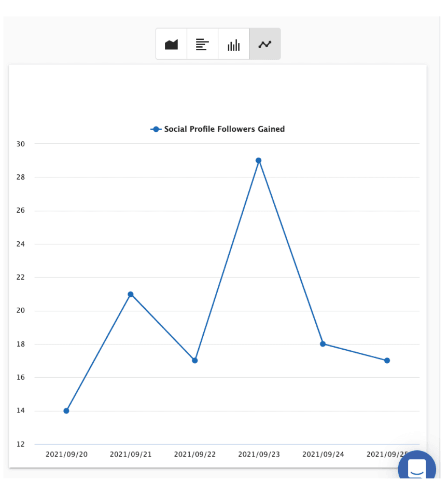
Task: Select the horizontal bar chart icon
Action: pyautogui.click(x=202, y=45)
